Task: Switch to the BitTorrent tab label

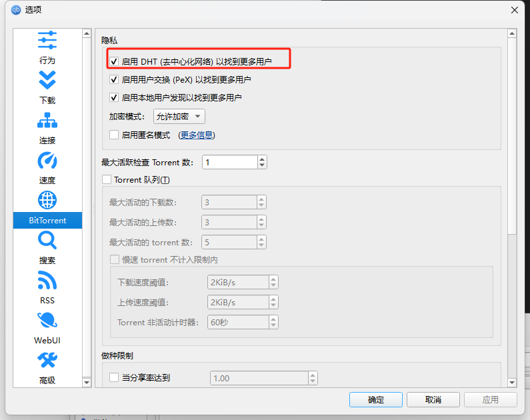Action: [47, 220]
